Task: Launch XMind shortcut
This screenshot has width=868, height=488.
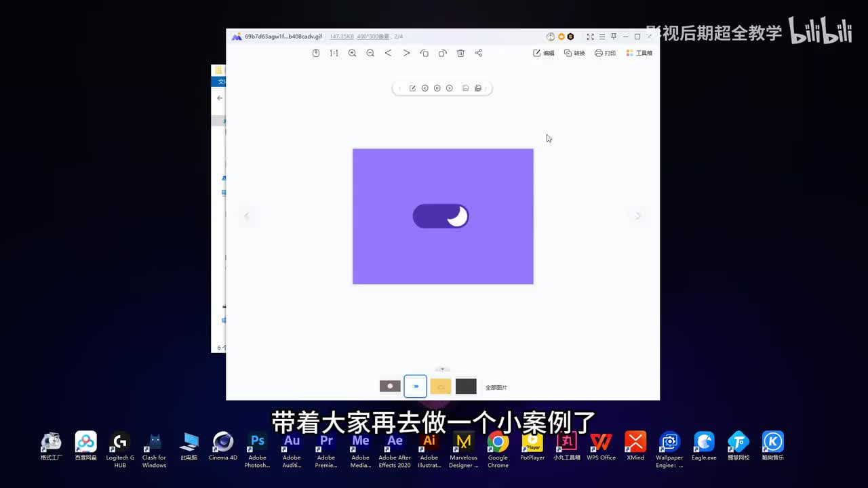Action: pos(635,448)
